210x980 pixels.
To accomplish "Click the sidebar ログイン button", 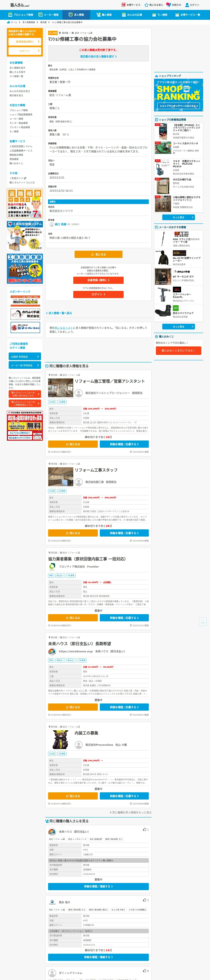I will (25, 51).
